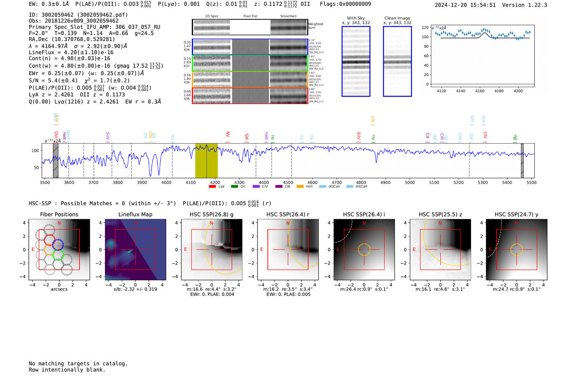Click the Flags:0x00000009 text
Viewport: 576px width, 392px height.
(x=345, y=4)
